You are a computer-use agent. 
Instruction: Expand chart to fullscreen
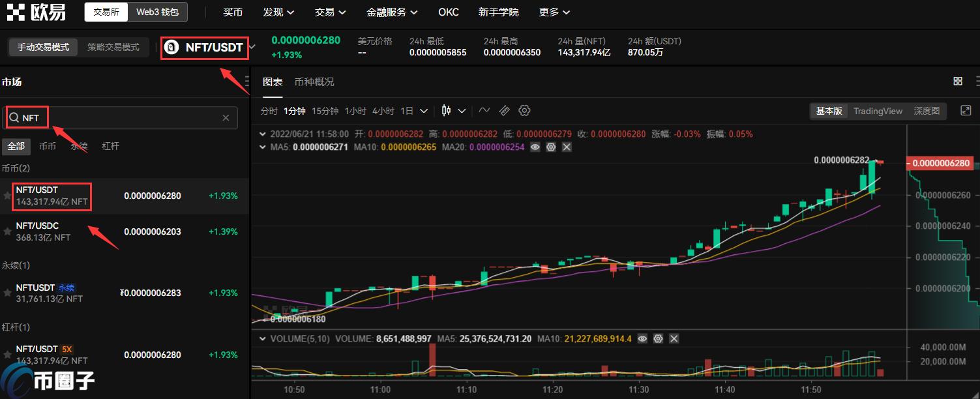[x=966, y=111]
